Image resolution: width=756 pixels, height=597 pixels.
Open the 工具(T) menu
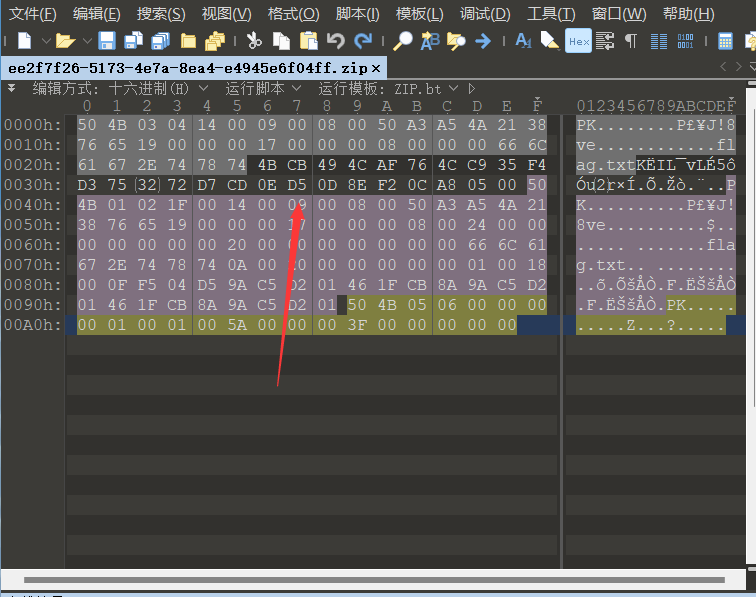coord(551,14)
